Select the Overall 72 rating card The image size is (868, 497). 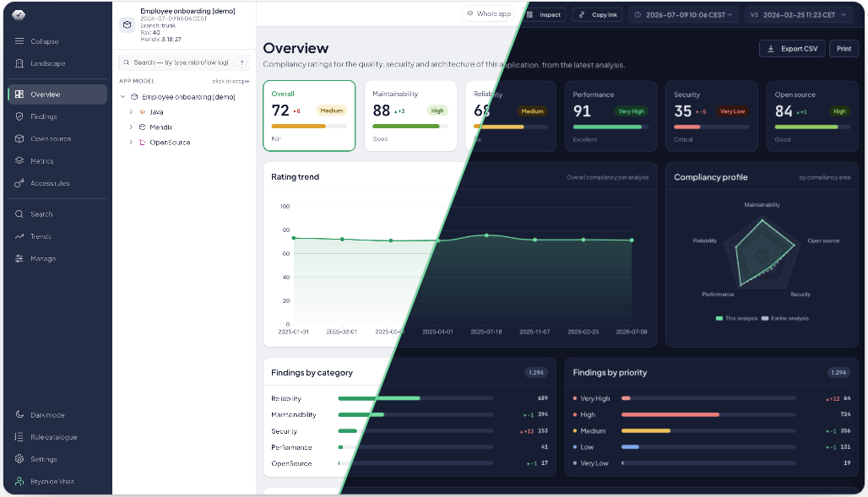point(309,116)
